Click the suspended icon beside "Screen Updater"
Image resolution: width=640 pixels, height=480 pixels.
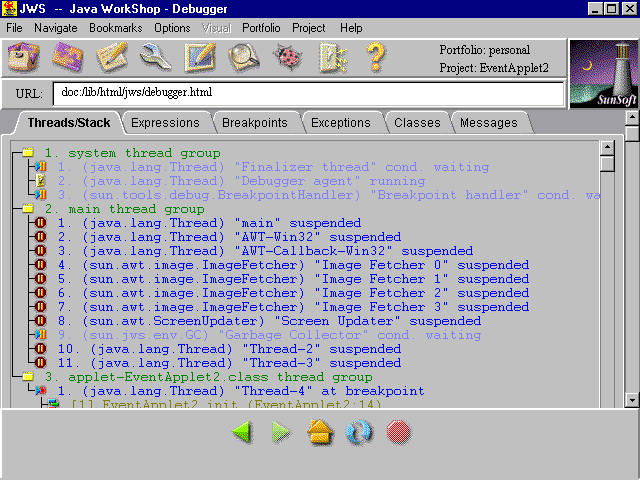tap(40, 321)
